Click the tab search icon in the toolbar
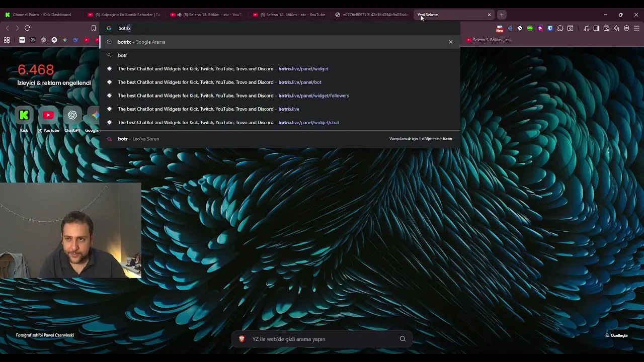 570,28
